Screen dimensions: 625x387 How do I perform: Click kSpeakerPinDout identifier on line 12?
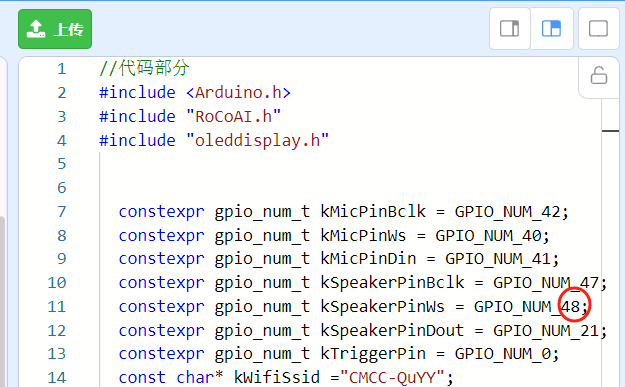tap(392, 330)
